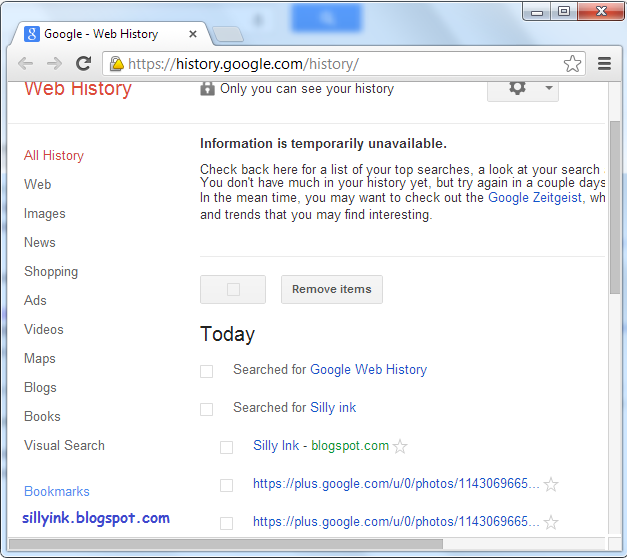Screen dimensions: 627x558
Task: Select Ads in the sidebar
Action: coord(35,300)
